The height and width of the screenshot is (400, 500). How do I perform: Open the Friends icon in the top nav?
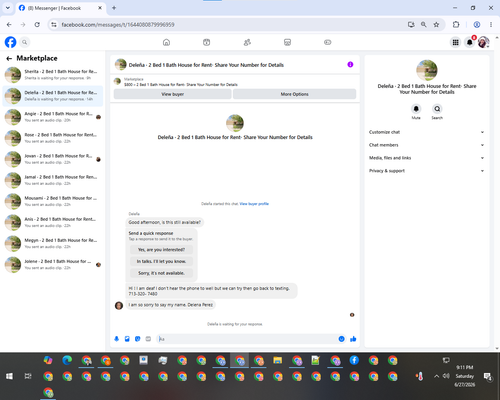(x=247, y=42)
